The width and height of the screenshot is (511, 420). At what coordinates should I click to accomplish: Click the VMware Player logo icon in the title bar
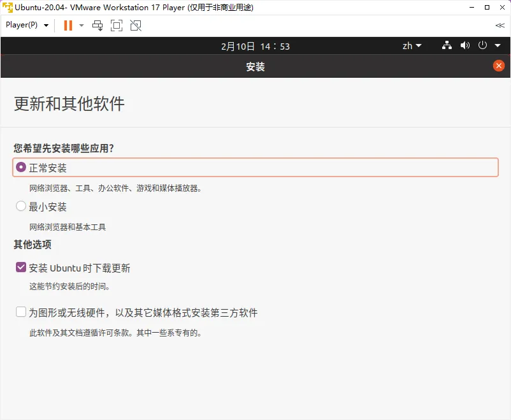click(7, 7)
